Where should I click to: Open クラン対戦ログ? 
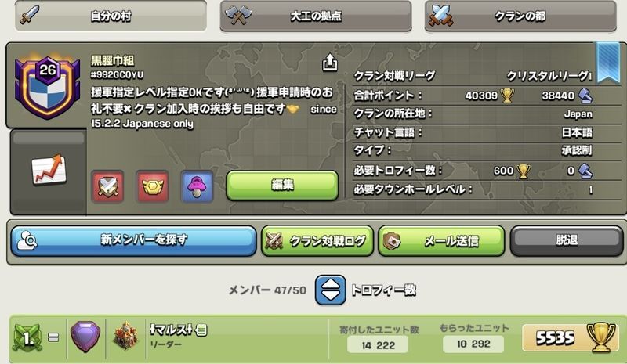317,240
